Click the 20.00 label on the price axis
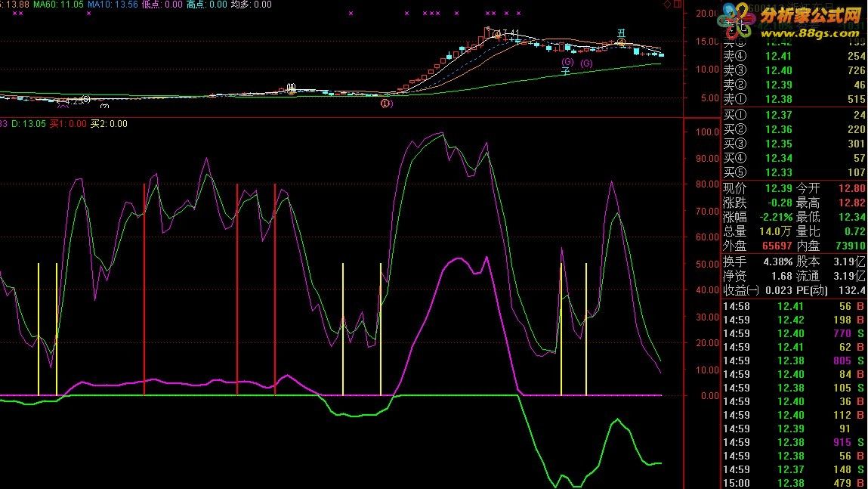Viewport: 868px width, 489px height. click(707, 14)
